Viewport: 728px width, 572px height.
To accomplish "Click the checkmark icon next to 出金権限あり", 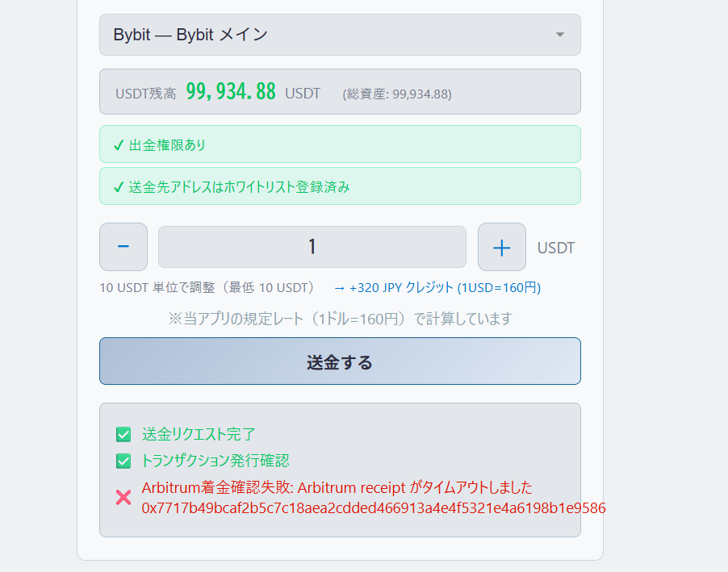I will coord(119,145).
